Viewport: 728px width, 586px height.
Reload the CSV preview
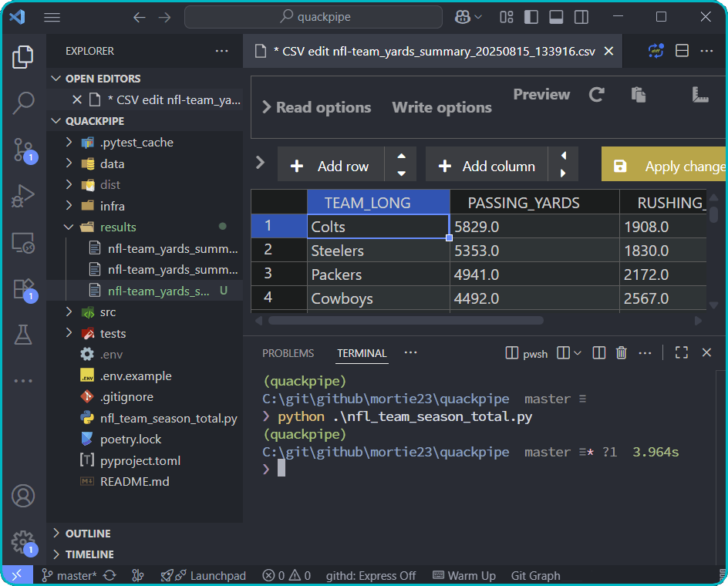click(597, 95)
